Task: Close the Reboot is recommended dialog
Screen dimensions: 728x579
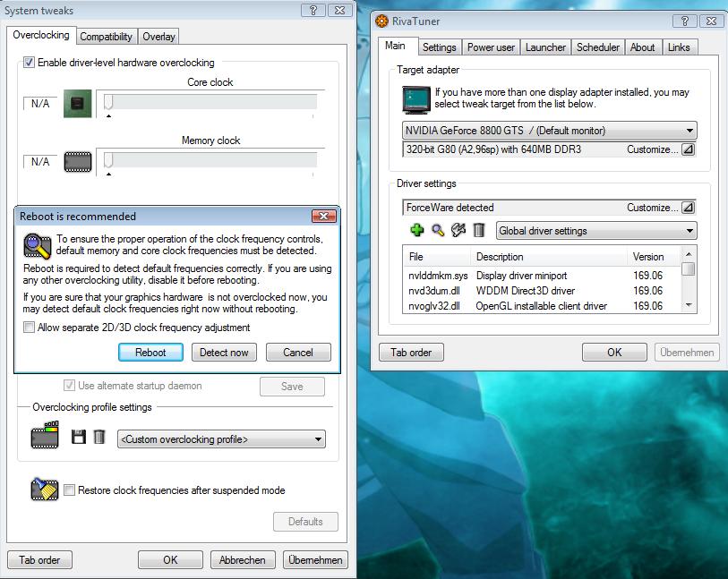Action: click(x=324, y=217)
